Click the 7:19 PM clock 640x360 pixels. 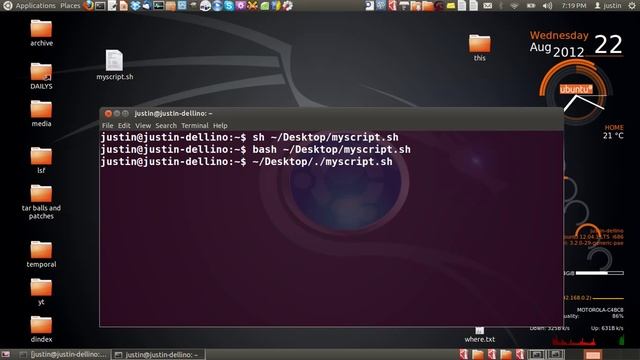(574, 6)
